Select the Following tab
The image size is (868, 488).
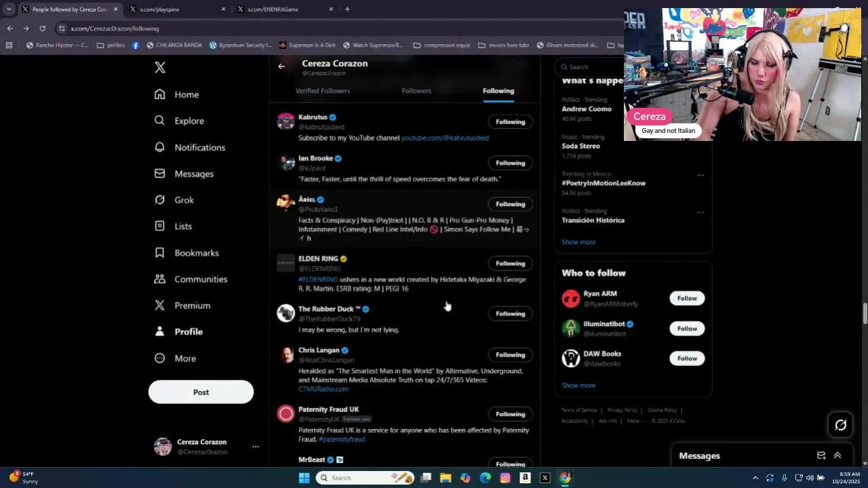[498, 91]
